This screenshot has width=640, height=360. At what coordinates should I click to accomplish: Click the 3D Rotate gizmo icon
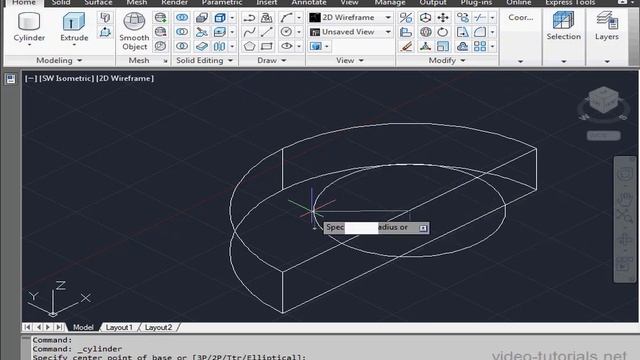[425, 32]
